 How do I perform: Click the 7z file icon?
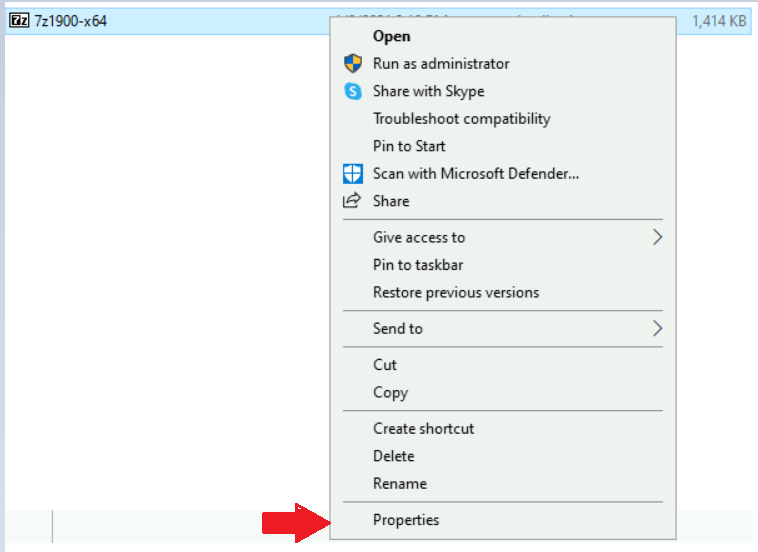point(18,20)
